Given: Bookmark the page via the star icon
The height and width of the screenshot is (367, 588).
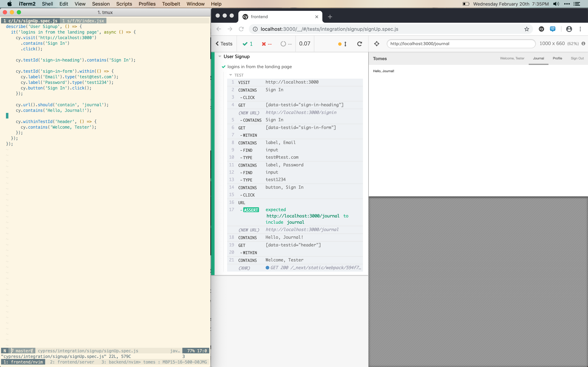Looking at the screenshot, I should point(527,29).
